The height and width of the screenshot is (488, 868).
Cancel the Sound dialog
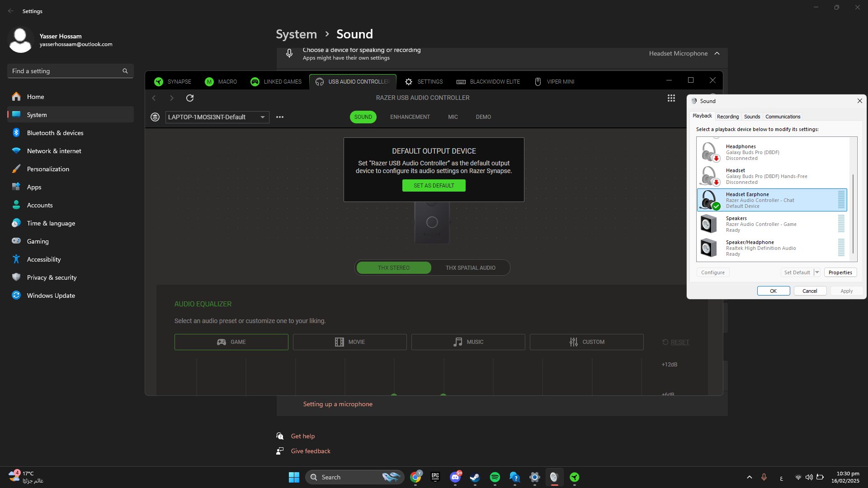tap(810, 291)
